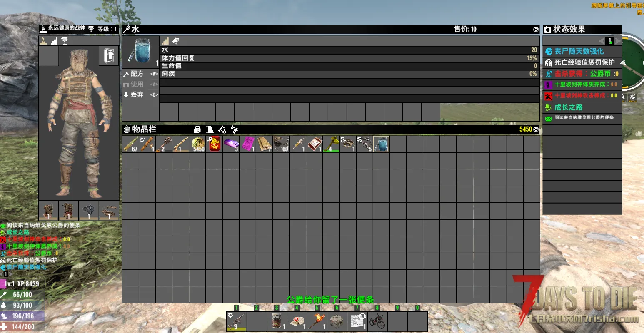This screenshot has width=644, height=333.
Task: Click the Lv:1 XP:8439 bar
Action: tap(22, 284)
